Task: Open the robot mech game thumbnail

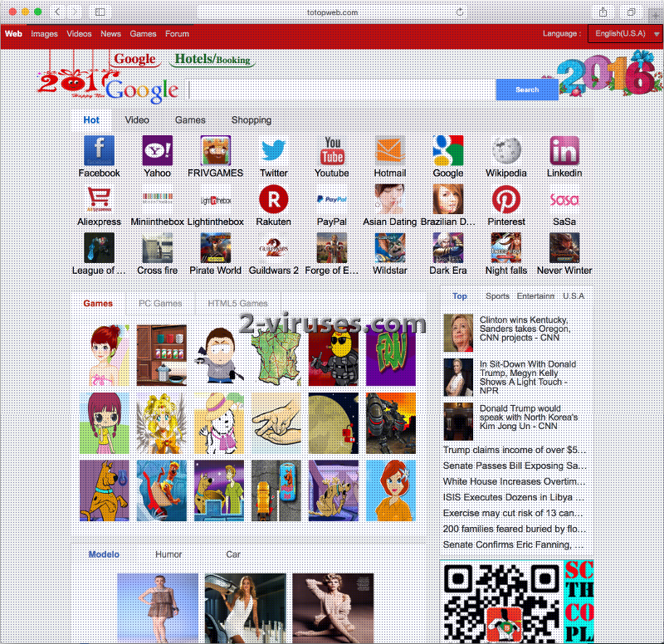Action: (391, 423)
